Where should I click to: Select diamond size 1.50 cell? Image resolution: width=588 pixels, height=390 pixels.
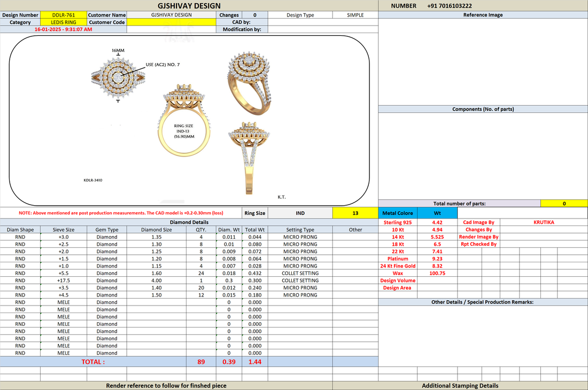pyautogui.click(x=157, y=295)
